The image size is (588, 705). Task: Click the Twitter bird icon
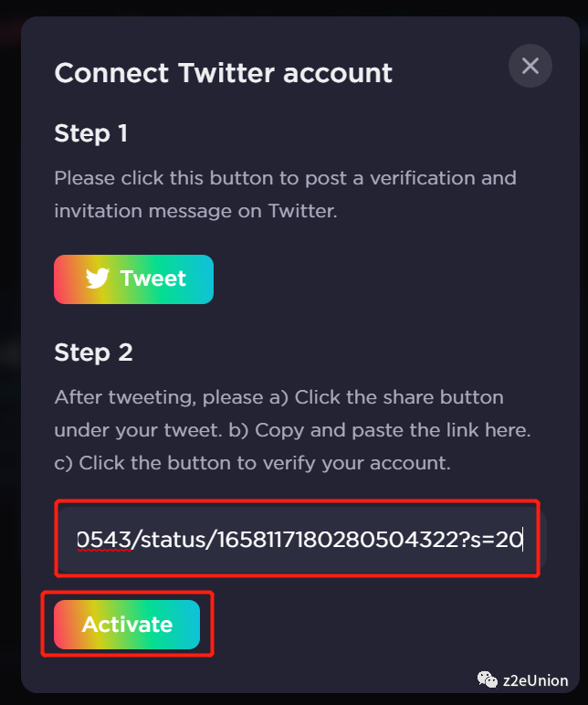98,279
